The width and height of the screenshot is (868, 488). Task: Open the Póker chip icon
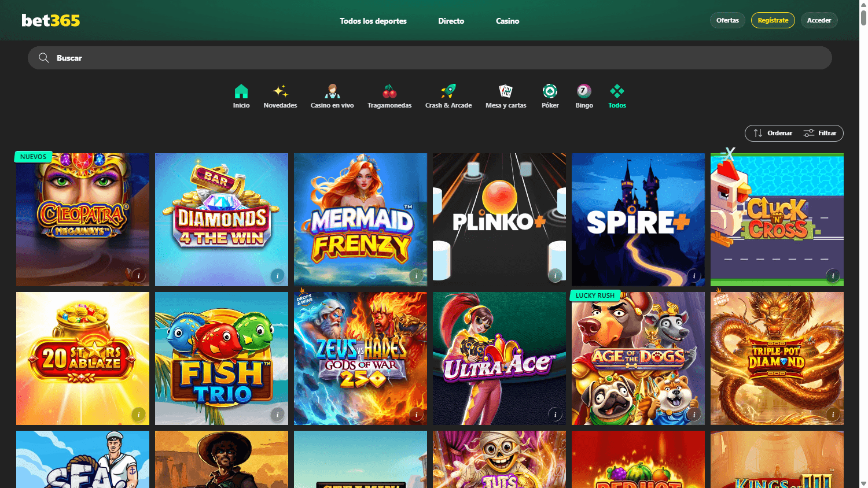(x=550, y=91)
